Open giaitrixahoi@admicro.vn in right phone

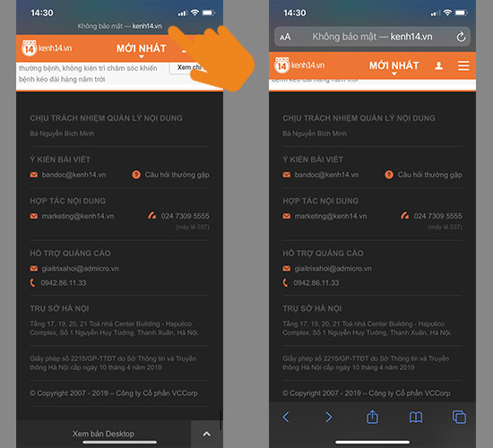(x=333, y=269)
